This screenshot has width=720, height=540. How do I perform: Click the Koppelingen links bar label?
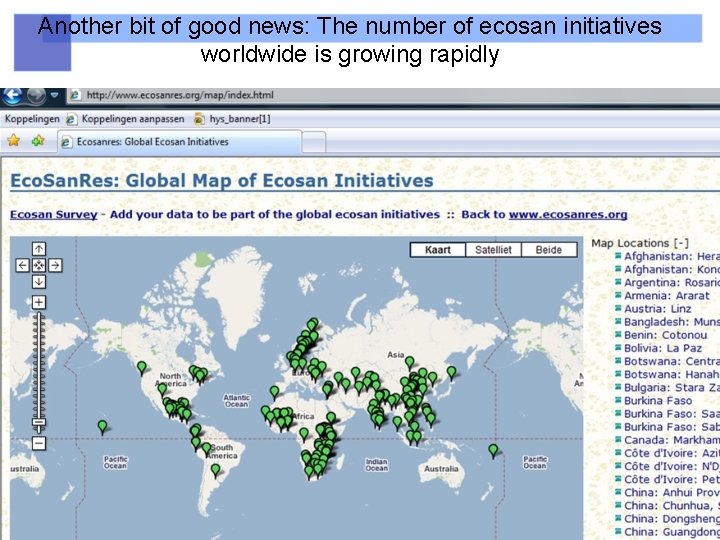click(32, 119)
